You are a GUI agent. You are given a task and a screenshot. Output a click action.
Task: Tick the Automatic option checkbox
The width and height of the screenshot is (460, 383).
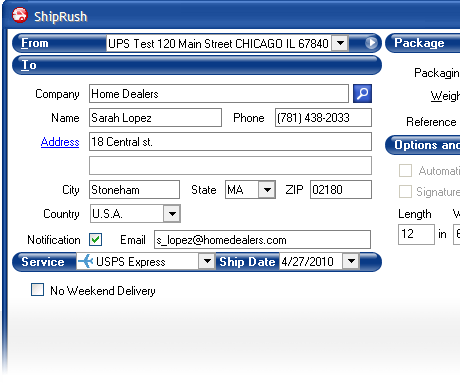pyautogui.click(x=405, y=170)
